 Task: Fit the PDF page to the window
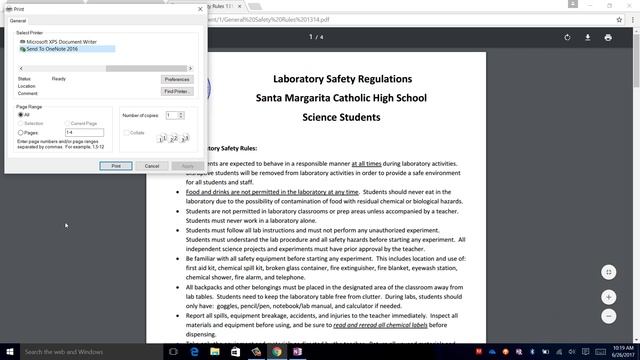point(609,272)
